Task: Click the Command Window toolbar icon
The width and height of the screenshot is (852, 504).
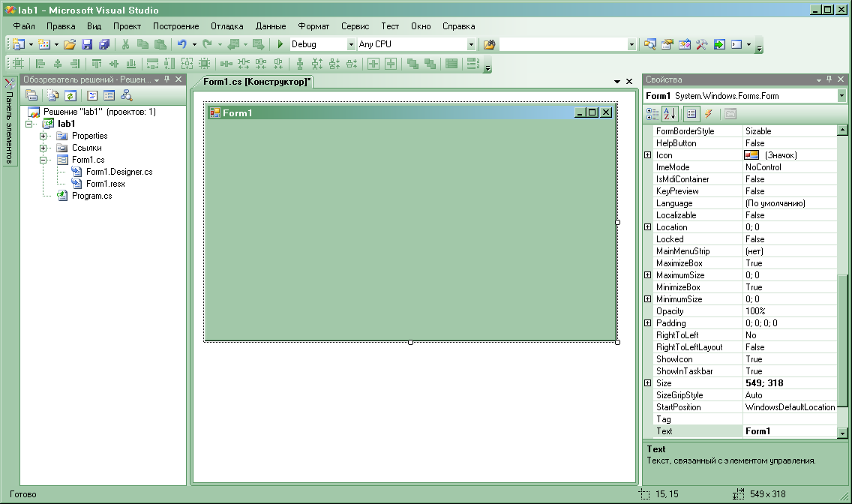Action: [736, 44]
